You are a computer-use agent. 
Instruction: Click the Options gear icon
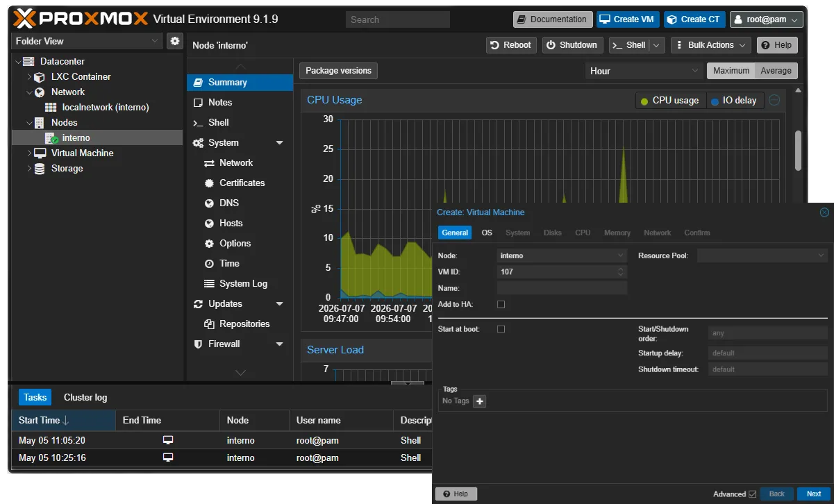(x=209, y=244)
